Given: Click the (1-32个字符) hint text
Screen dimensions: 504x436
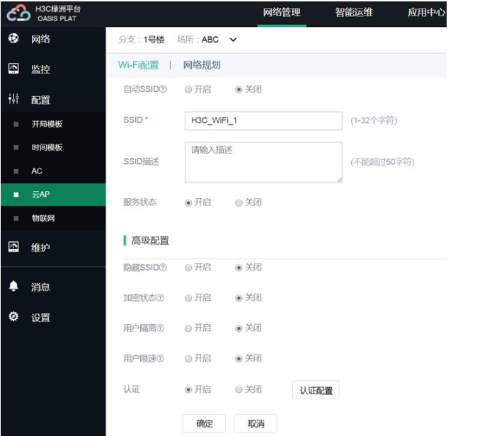Looking at the screenshot, I should 374,121.
